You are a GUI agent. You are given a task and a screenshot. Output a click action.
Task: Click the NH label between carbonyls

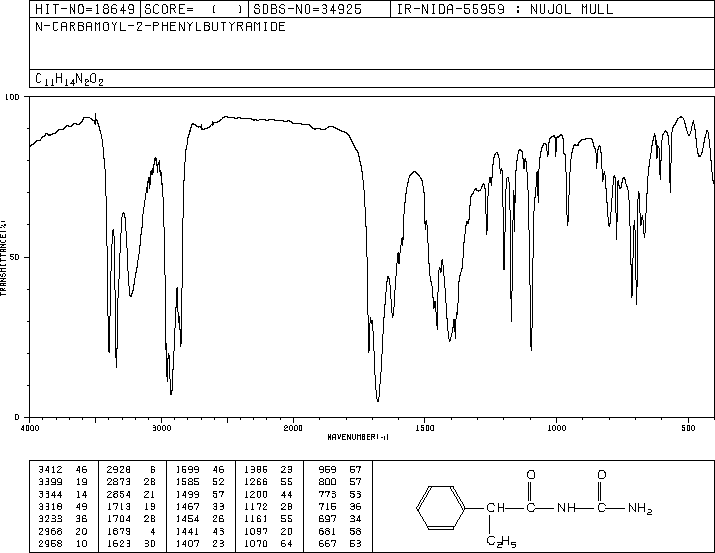pyautogui.click(x=566, y=507)
